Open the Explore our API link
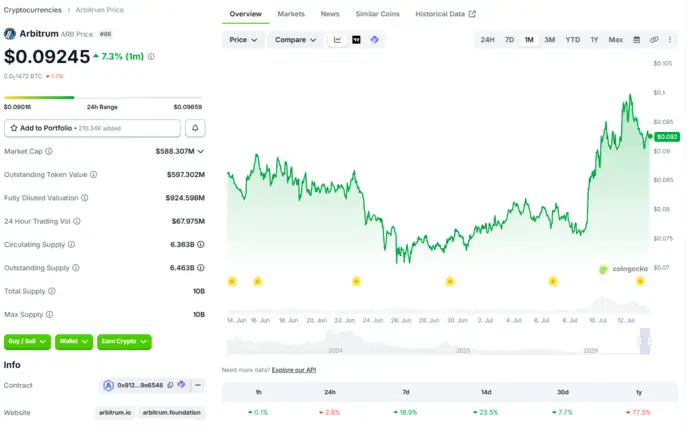Screen dimensions: 687x428 tap(294, 370)
